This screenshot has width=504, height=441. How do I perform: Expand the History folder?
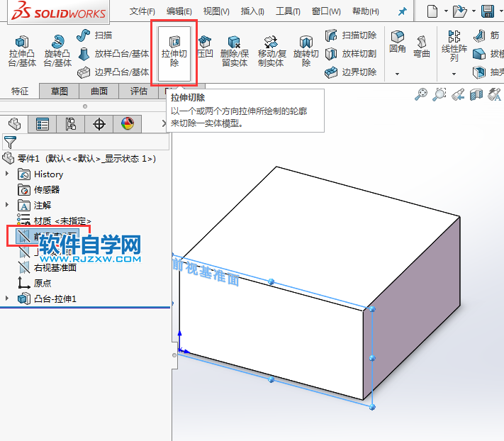tap(7, 174)
